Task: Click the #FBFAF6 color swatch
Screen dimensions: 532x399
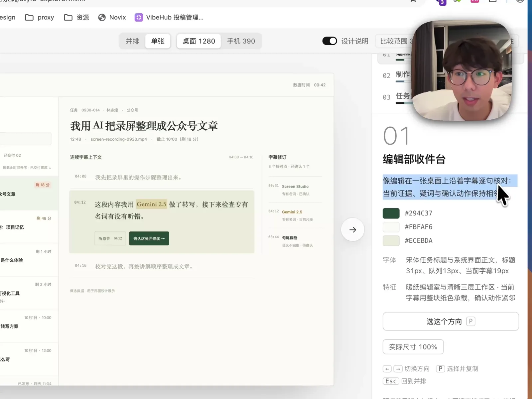Action: [x=391, y=227]
